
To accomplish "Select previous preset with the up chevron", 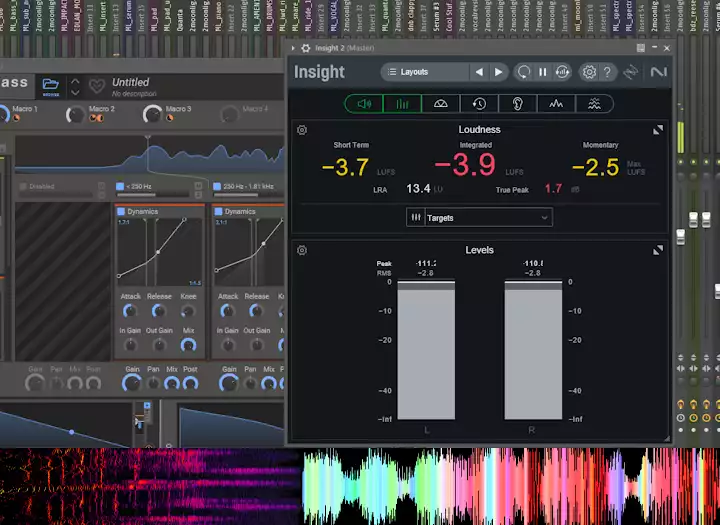I will tap(75, 81).
